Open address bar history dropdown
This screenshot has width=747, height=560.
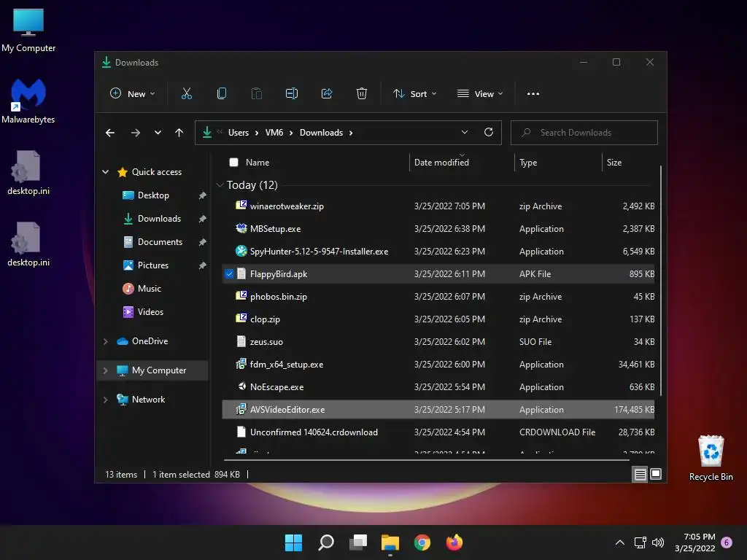point(465,132)
